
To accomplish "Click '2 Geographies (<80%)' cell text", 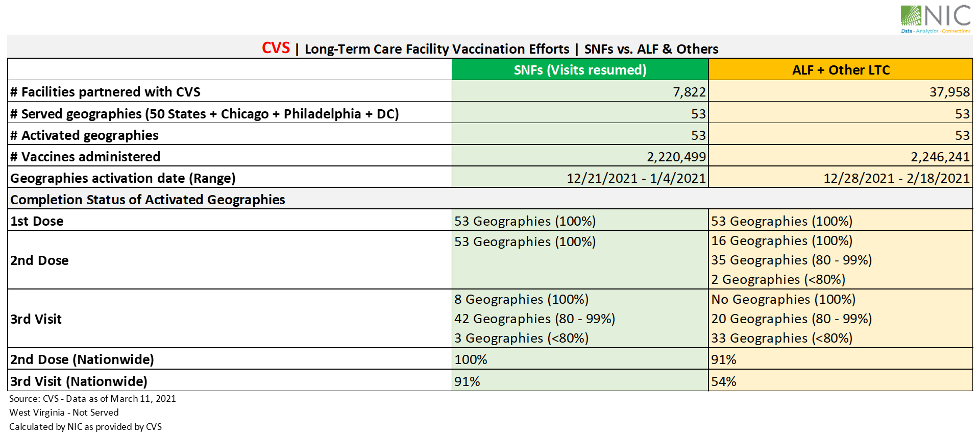I will click(x=778, y=279).
